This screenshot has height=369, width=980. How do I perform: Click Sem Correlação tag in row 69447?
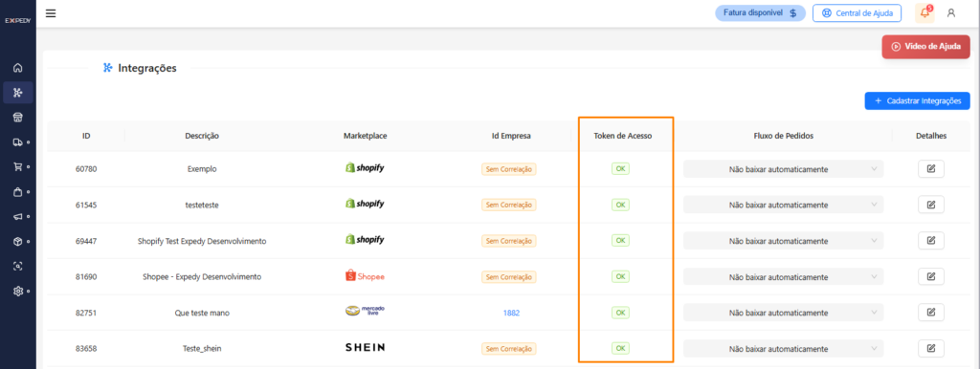click(509, 241)
